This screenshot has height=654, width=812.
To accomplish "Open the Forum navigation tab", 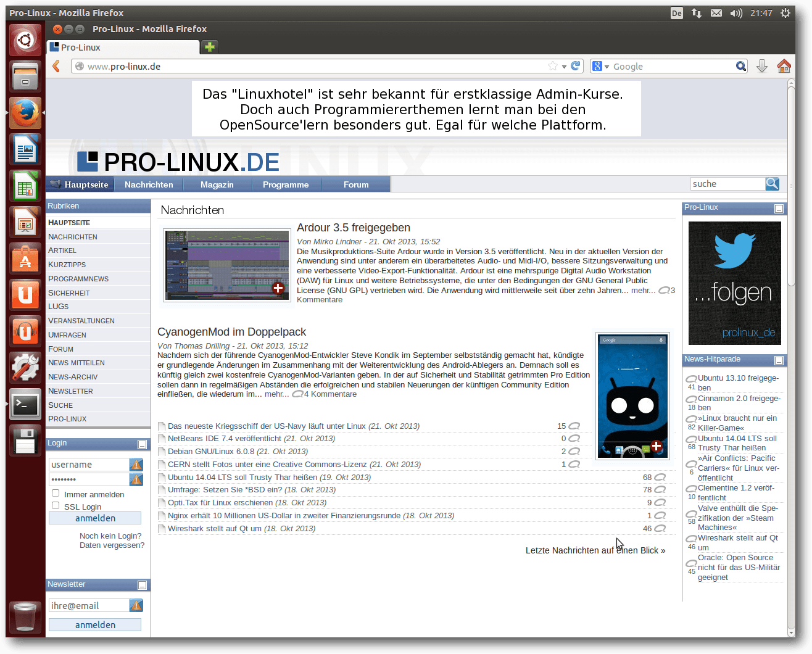I will tap(356, 184).
